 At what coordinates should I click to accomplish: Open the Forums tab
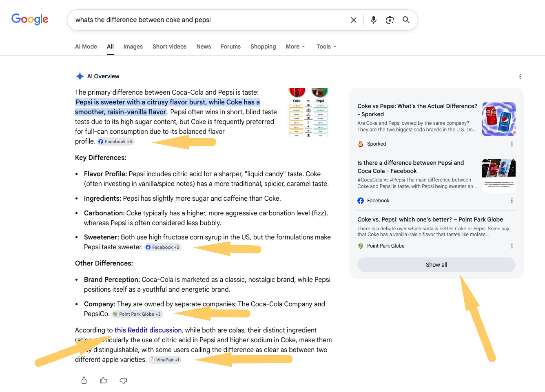(x=231, y=47)
